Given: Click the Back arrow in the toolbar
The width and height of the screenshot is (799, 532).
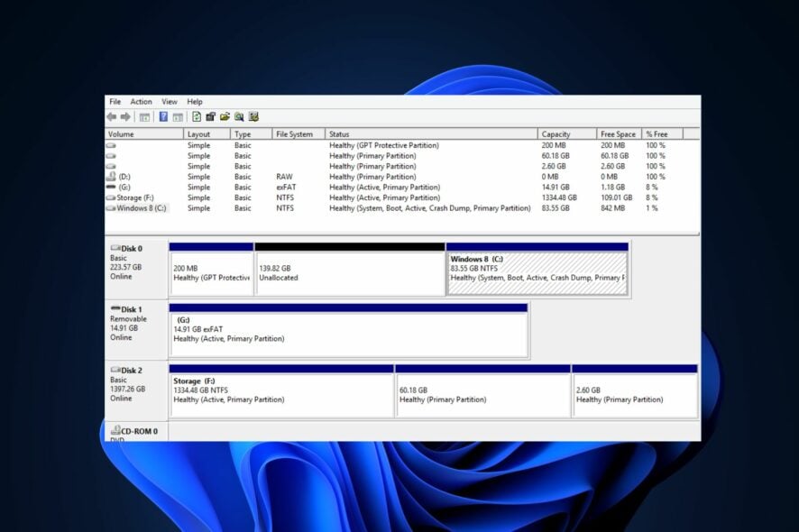Looking at the screenshot, I should tap(112, 117).
